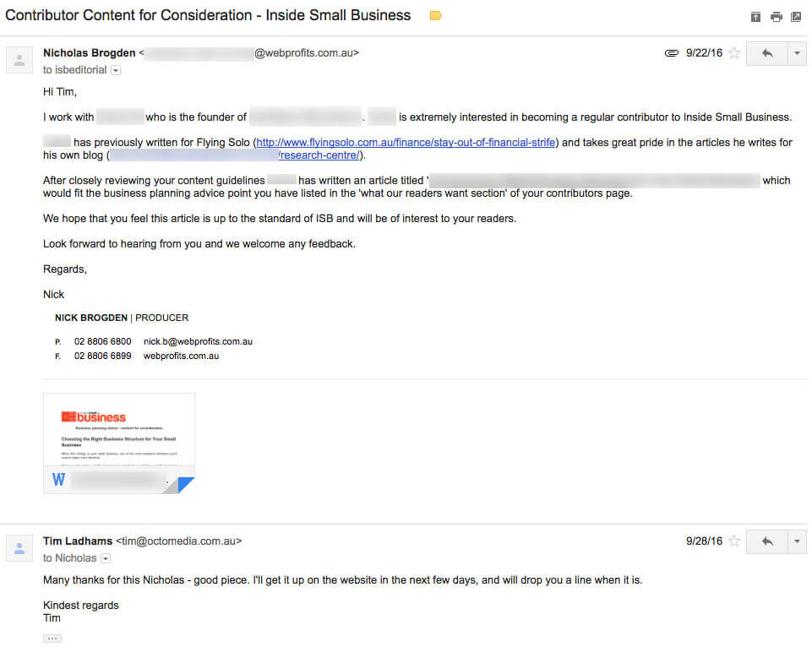
Task: Show details arrow next to 'to Nicholas'
Action: pyautogui.click(x=106, y=558)
